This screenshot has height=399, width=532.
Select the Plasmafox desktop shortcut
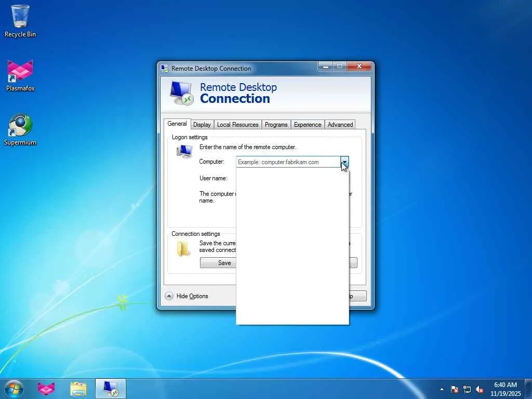20,75
